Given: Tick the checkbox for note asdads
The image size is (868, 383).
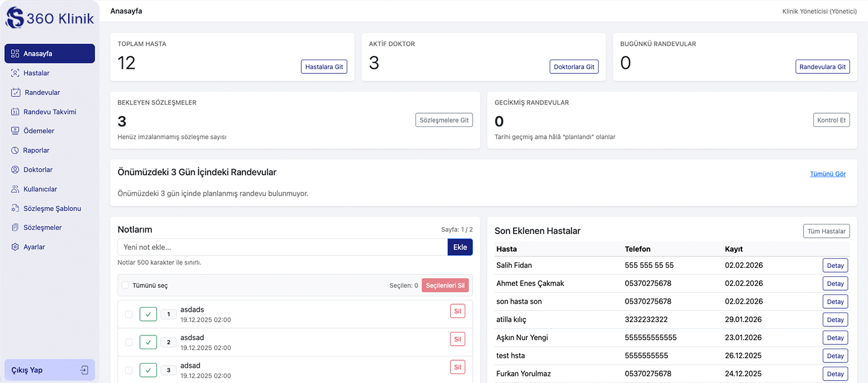Looking at the screenshot, I should click(x=128, y=314).
